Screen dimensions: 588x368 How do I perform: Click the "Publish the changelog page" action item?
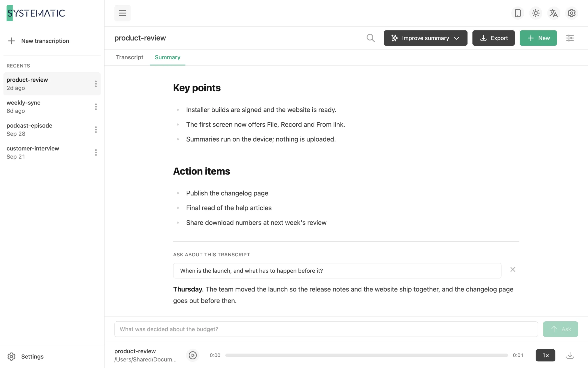click(227, 193)
